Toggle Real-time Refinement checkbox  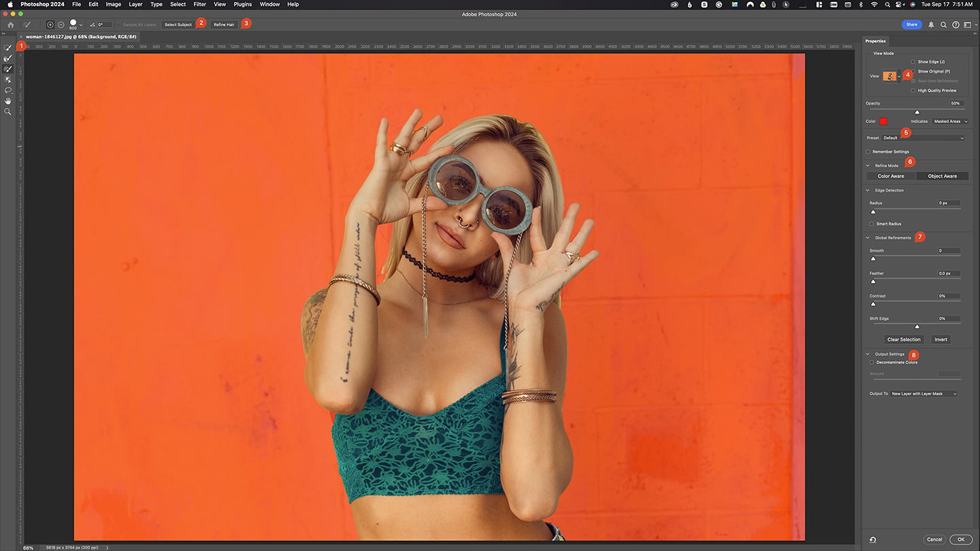pos(913,81)
